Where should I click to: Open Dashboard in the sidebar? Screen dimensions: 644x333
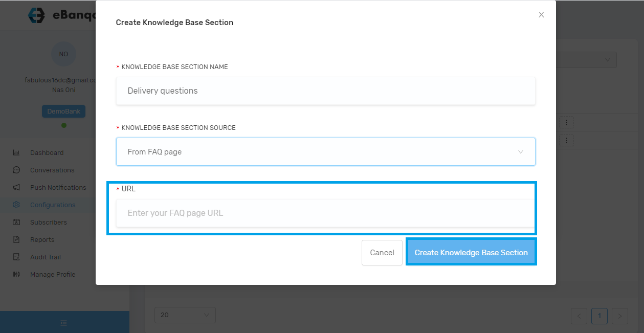click(47, 152)
